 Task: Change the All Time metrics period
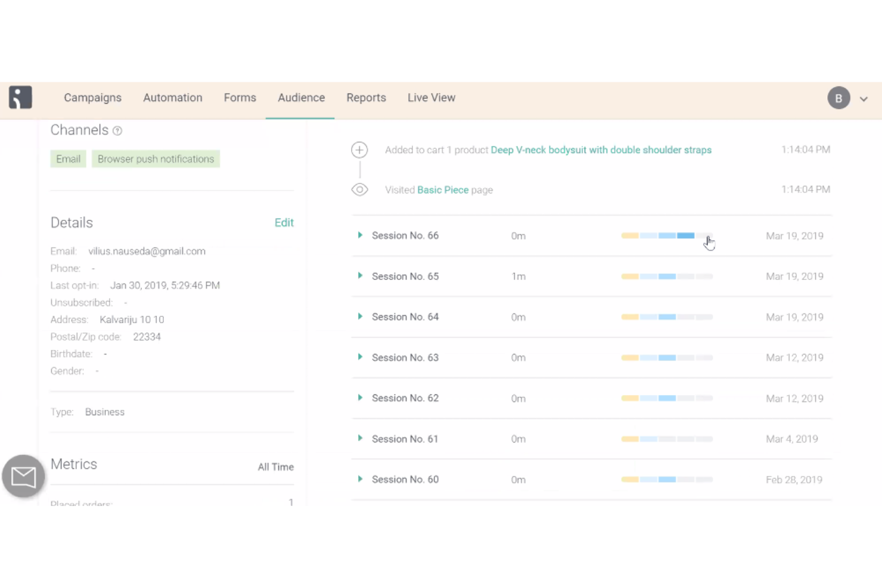[x=275, y=467]
